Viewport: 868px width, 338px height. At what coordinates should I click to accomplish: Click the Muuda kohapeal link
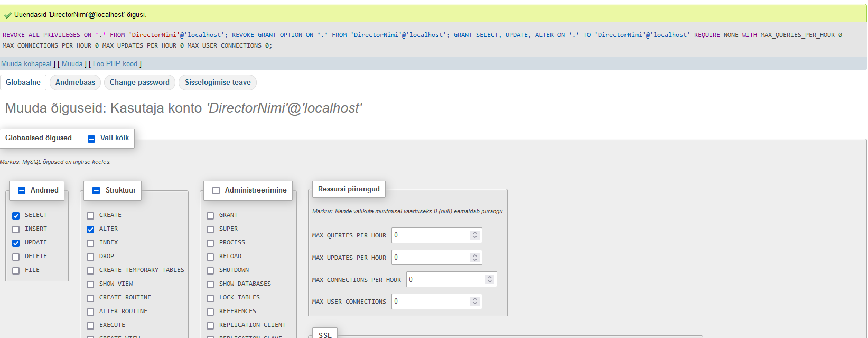pos(26,64)
